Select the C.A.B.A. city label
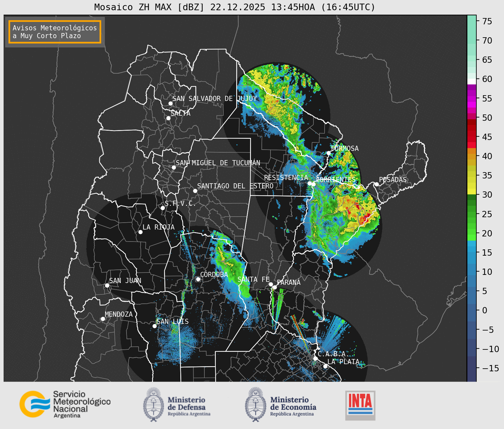This screenshot has width=504, height=429. (334, 354)
